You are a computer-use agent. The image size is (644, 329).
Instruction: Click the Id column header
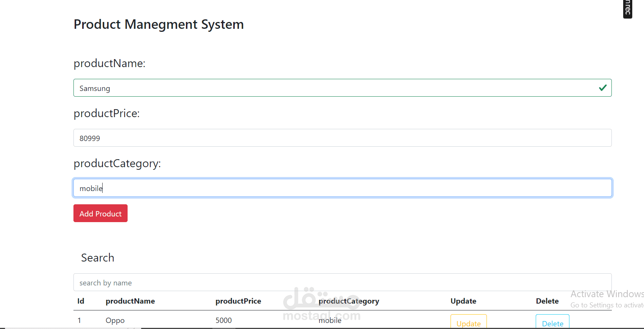point(81,301)
